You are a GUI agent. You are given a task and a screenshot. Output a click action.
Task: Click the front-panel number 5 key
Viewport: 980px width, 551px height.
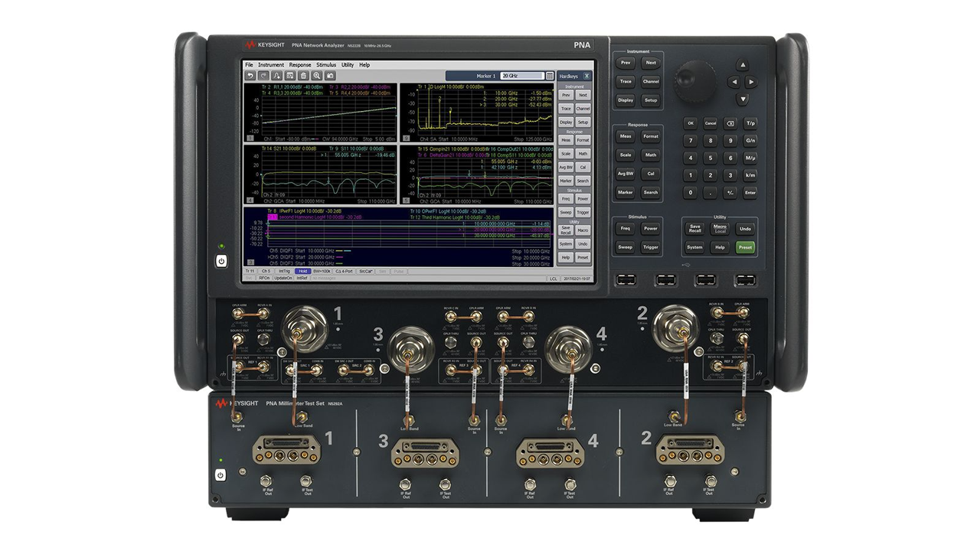[710, 158]
